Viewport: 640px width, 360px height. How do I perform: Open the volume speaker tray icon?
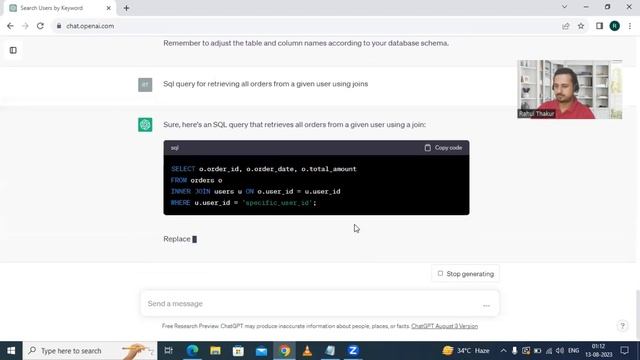point(560,351)
